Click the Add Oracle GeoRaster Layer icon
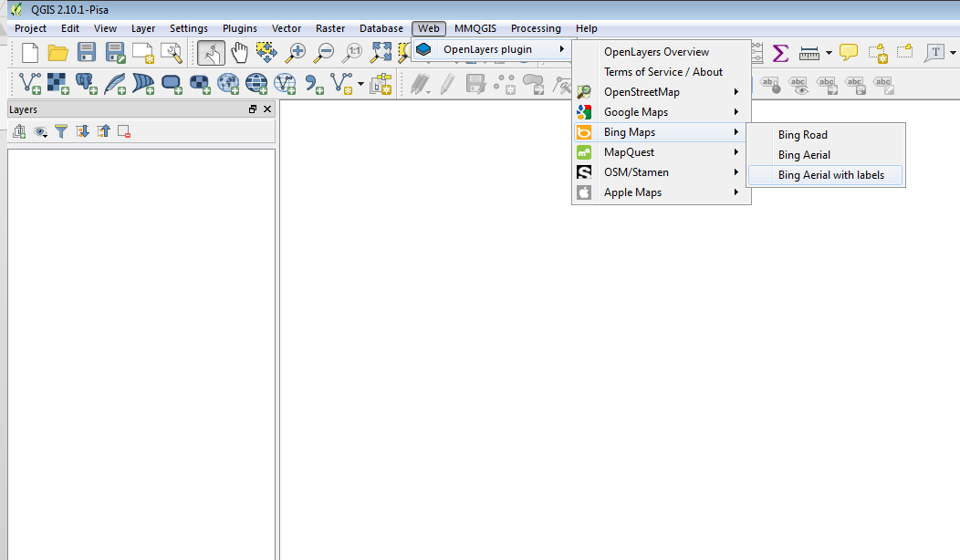The height and width of the screenshot is (560, 960). (200, 83)
